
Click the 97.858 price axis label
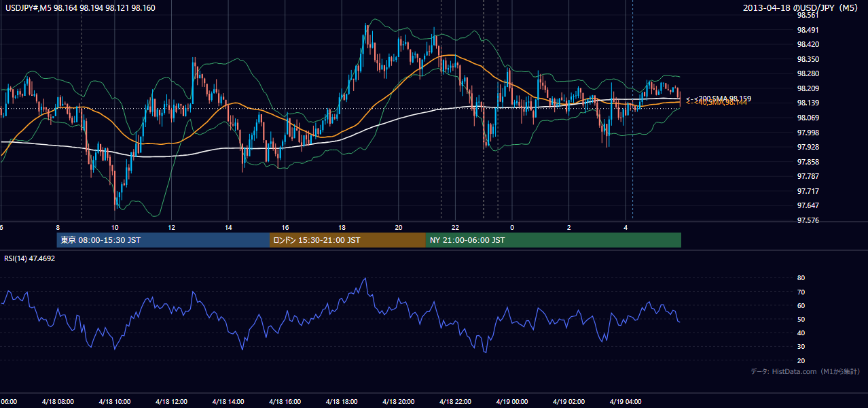point(808,162)
